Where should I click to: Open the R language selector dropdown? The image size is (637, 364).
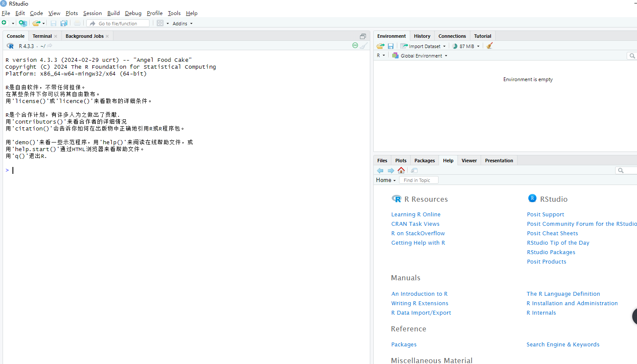click(x=381, y=55)
